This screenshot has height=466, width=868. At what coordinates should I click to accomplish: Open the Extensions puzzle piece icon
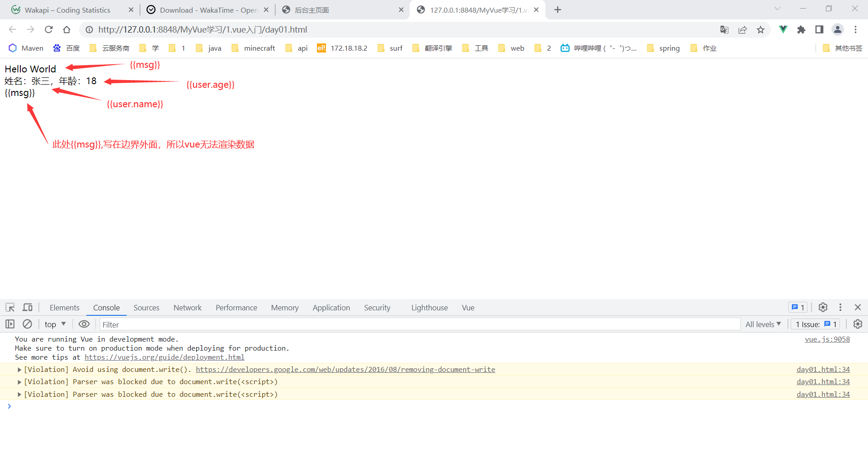(801, 29)
